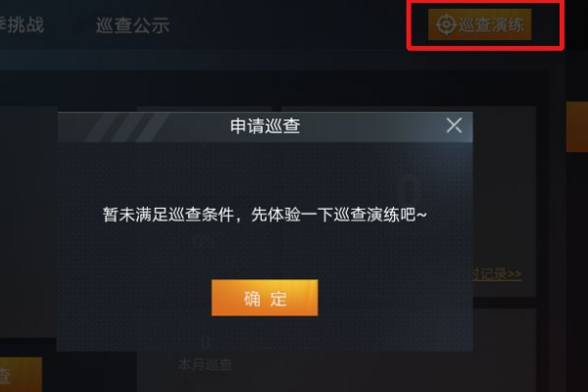
Task: Click the faint round icon behind dialog's right side
Action: [x=408, y=189]
